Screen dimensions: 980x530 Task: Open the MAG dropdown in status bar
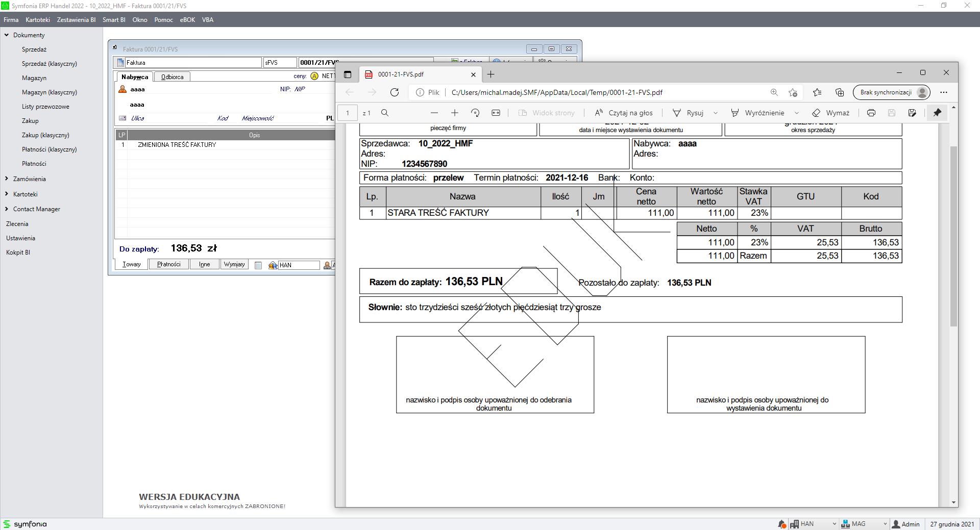[885, 524]
